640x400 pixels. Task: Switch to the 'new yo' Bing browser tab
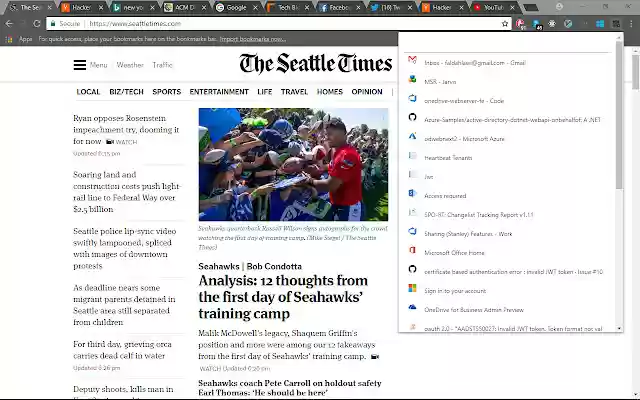132,7
